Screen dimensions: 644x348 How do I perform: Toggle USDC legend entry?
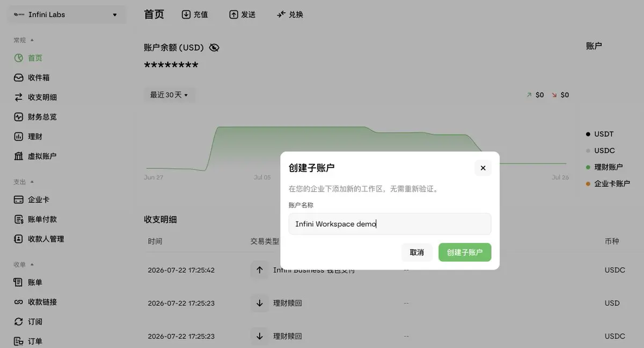[601, 151]
